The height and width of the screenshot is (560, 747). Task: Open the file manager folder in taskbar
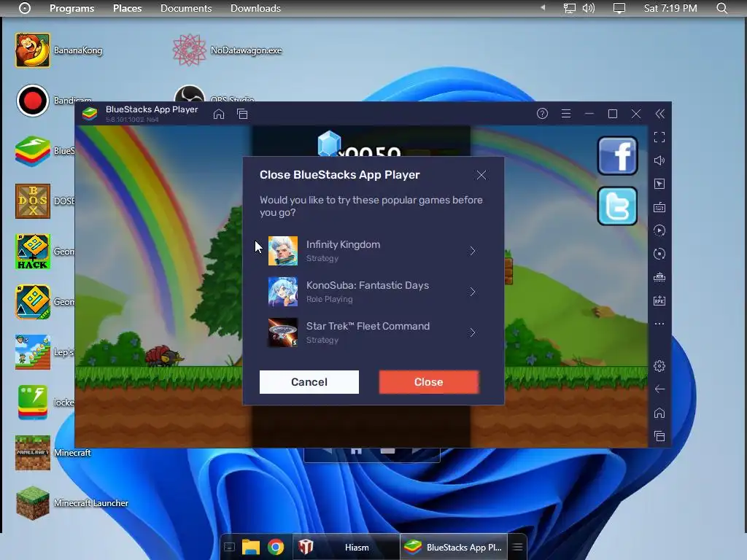251,547
